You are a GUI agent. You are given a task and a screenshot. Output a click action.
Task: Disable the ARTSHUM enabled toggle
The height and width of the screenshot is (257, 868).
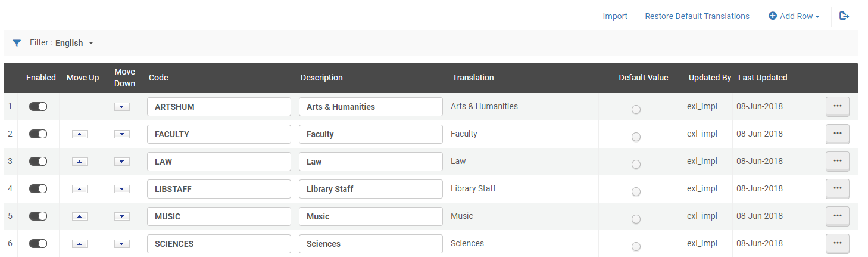point(38,106)
